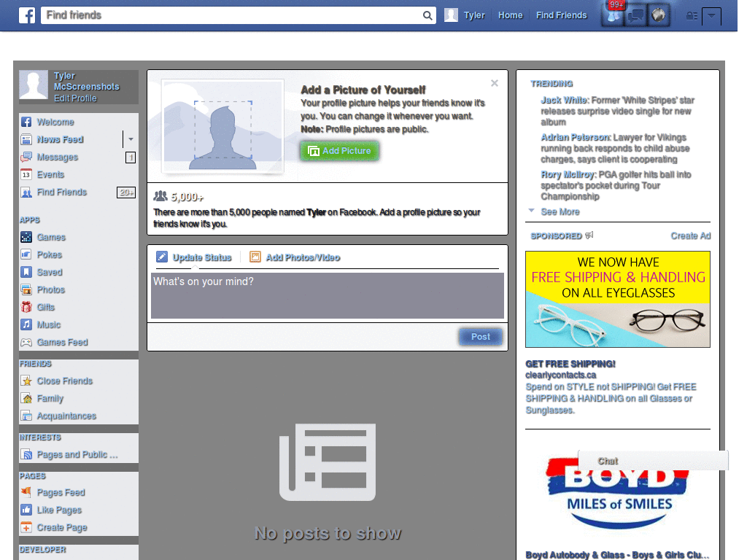Open the messages icon
This screenshot has height=560, width=747.
tap(635, 15)
